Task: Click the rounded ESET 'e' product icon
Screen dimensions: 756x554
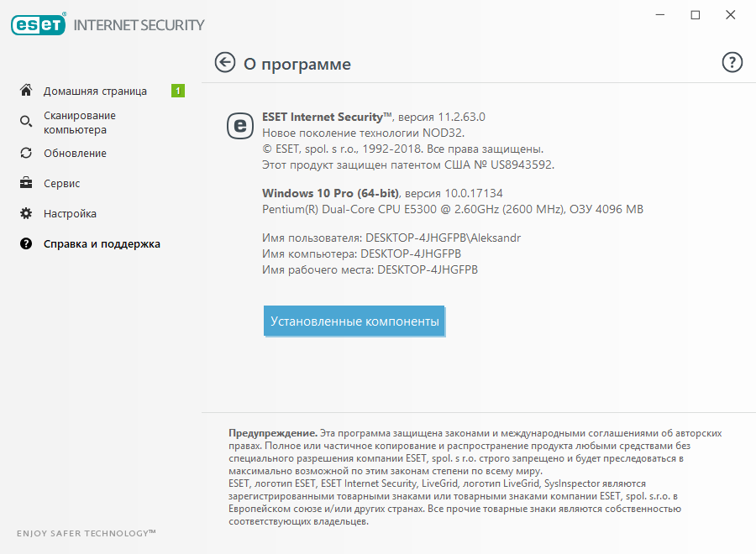Action: coord(240,126)
